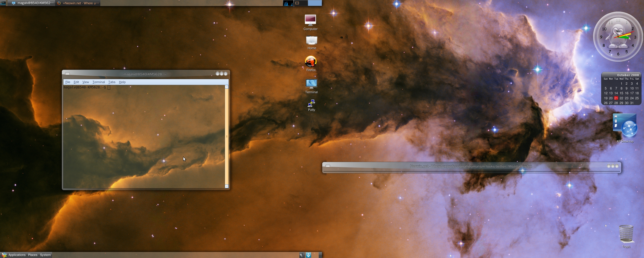Click the Berlin analog clock widget
Screen dimensions: 644x258
pos(618,37)
